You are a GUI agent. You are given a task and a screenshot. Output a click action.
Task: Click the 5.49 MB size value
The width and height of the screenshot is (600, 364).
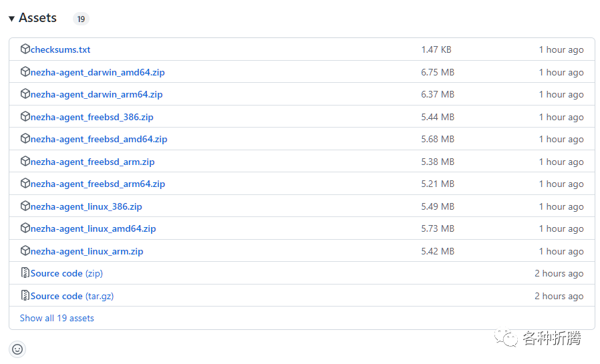[x=438, y=206]
